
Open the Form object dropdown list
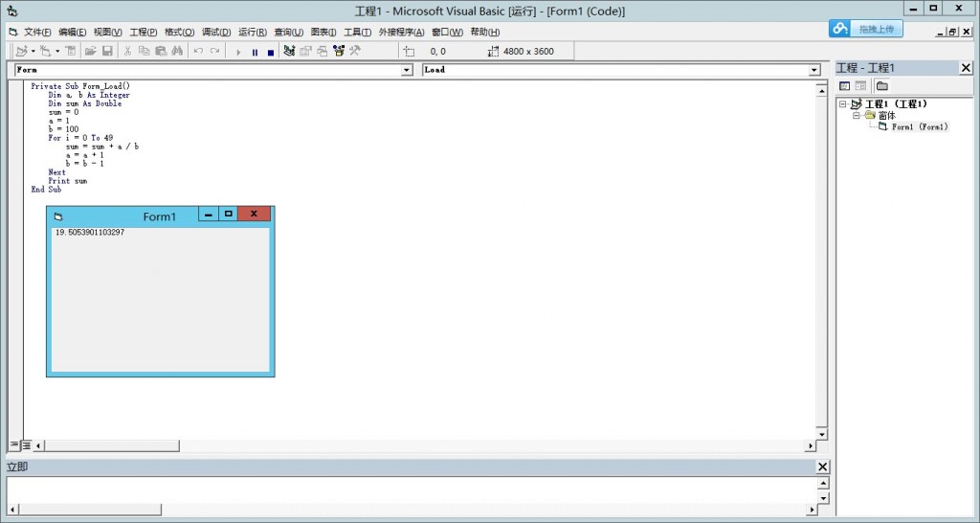[x=406, y=70]
